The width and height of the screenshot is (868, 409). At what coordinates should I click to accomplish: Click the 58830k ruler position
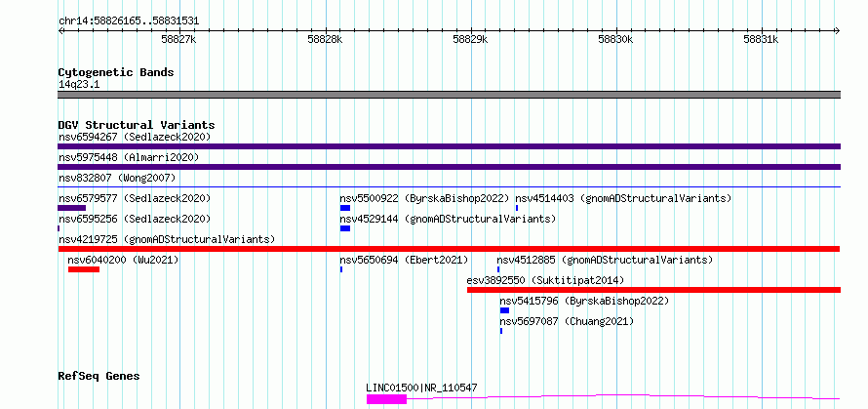pos(615,39)
